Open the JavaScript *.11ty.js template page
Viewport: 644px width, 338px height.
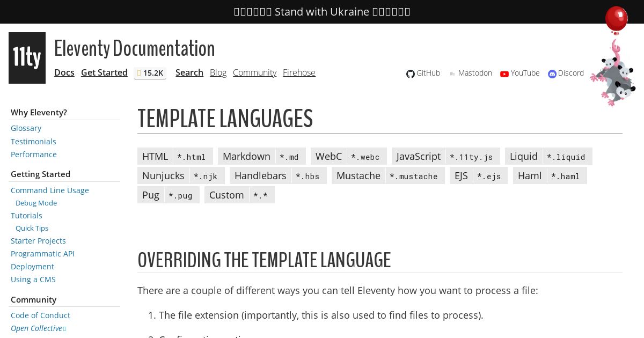(x=445, y=156)
